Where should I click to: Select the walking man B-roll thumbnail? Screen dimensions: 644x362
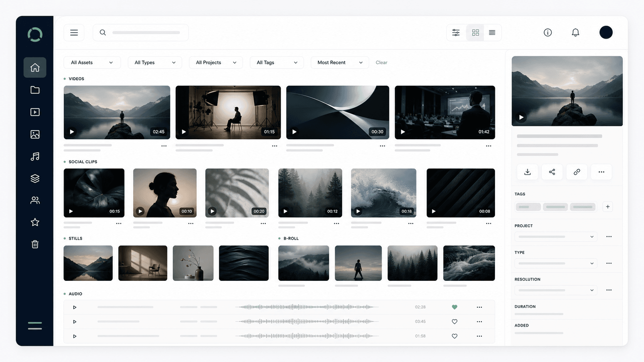358,263
